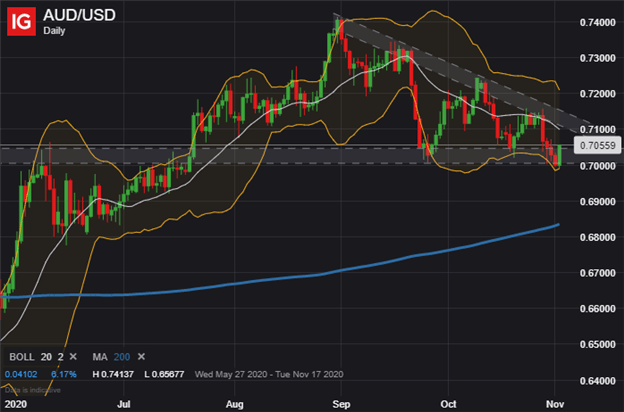Click the MA period value 200

[x=122, y=357]
